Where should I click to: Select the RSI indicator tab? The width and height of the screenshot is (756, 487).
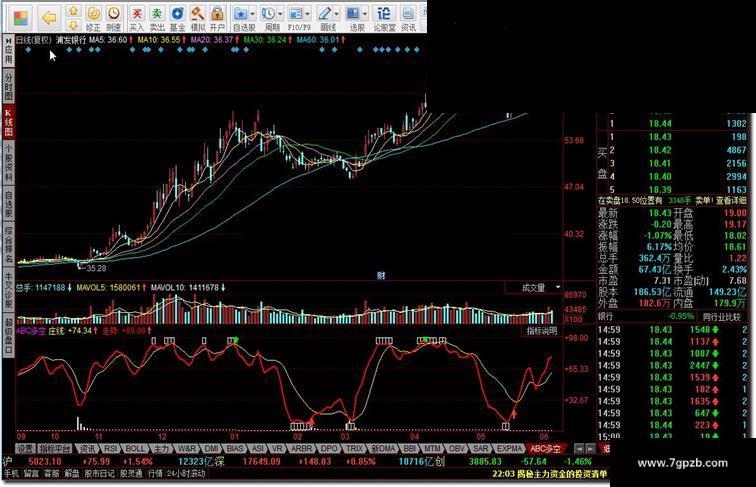coord(111,448)
